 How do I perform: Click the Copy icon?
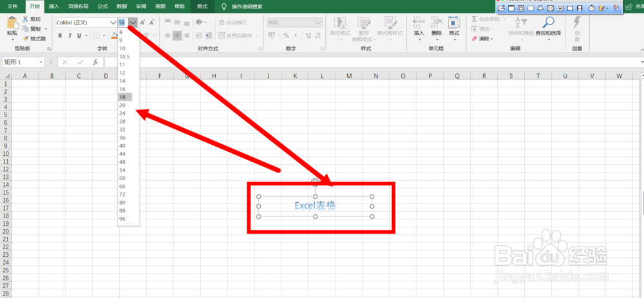(26, 29)
